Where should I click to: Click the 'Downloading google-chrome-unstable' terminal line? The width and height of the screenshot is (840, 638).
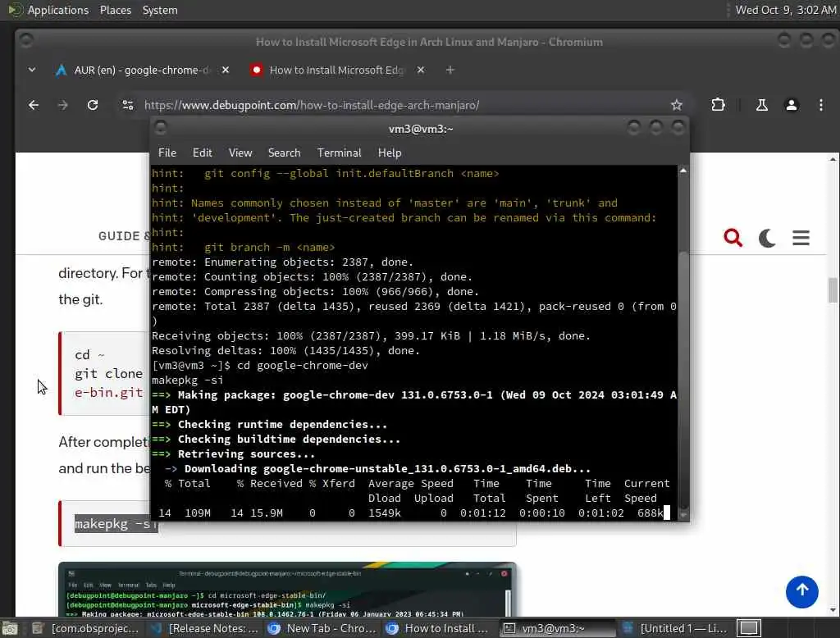(377, 469)
